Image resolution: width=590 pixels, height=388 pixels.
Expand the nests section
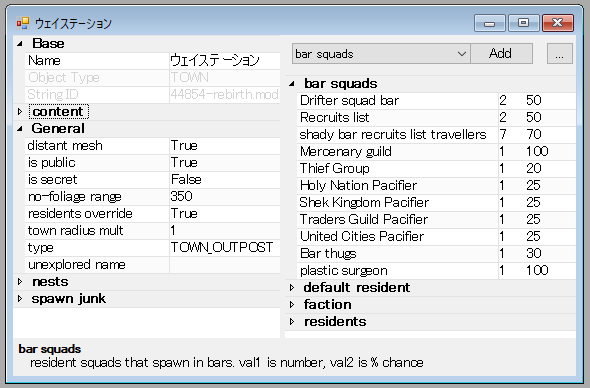pyautogui.click(x=20, y=282)
